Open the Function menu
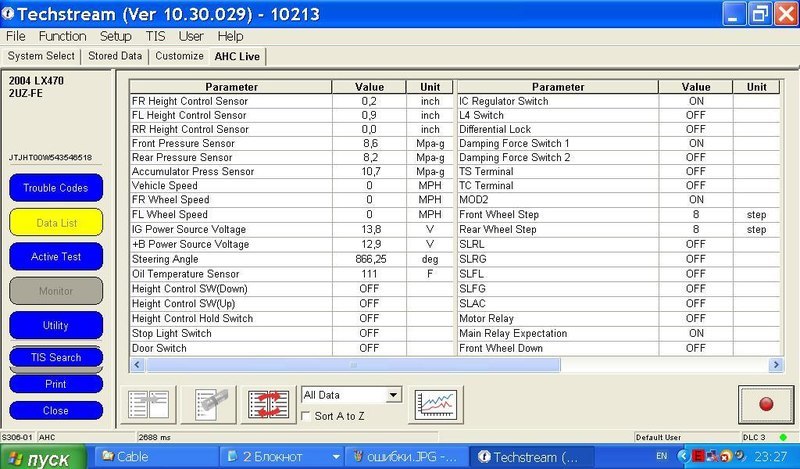800x469 pixels. click(62, 36)
